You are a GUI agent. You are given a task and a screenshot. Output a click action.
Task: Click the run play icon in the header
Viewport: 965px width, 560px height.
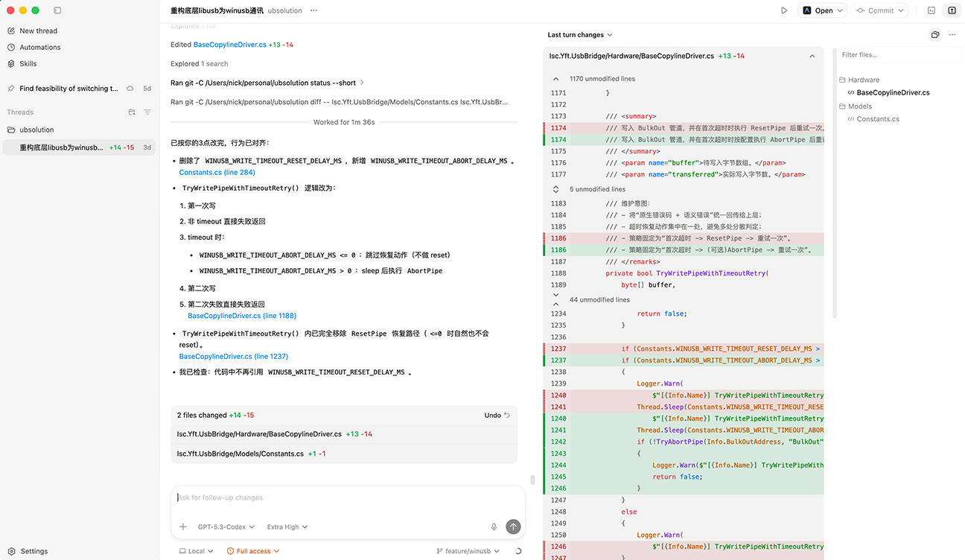click(x=784, y=10)
